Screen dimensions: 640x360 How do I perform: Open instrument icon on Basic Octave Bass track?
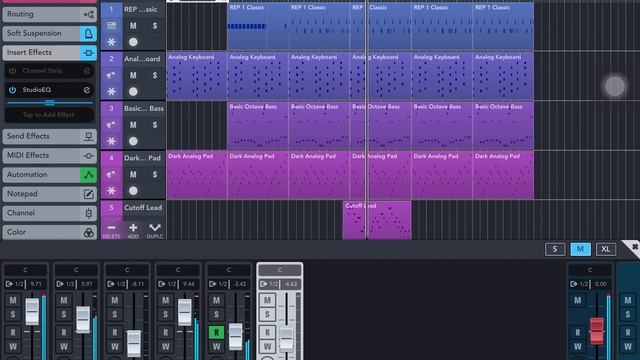(111, 125)
